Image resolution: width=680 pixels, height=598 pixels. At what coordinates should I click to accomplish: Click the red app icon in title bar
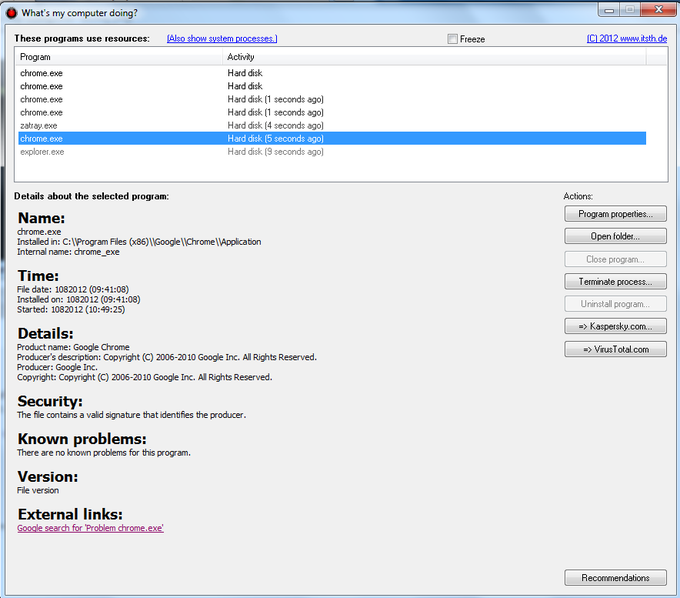[x=12, y=12]
